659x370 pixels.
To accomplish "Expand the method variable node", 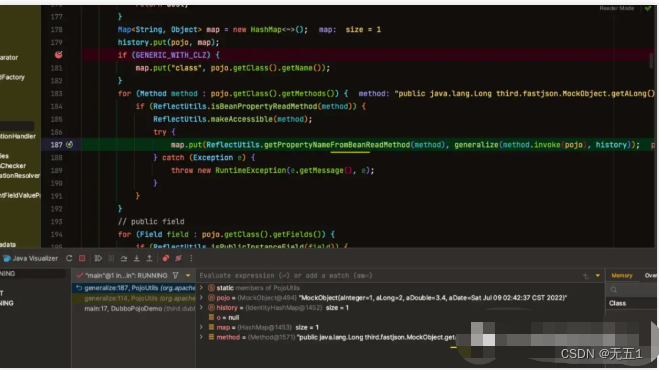I will point(201,337).
